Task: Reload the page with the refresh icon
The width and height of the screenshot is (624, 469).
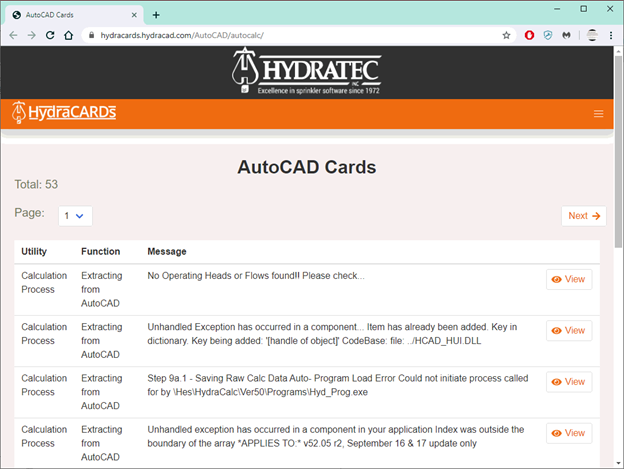Action: (x=50, y=35)
